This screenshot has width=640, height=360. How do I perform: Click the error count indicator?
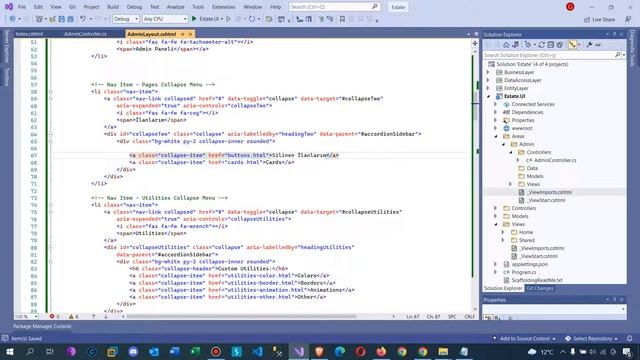(x=55, y=316)
